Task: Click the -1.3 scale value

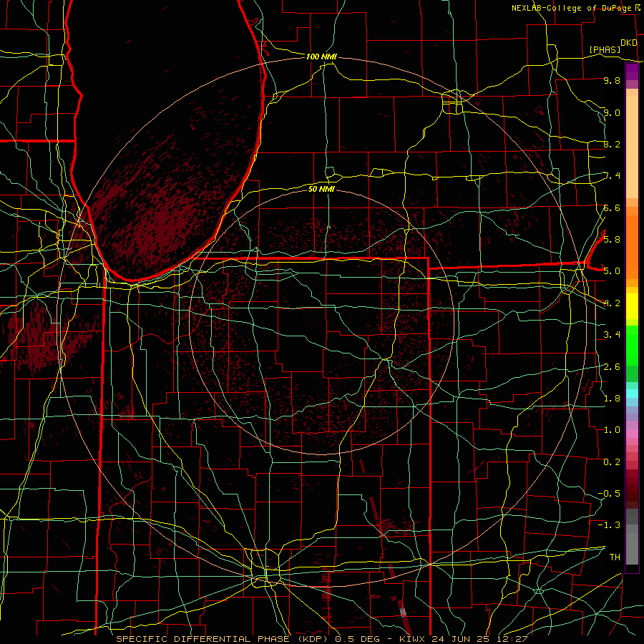Action: click(609, 525)
